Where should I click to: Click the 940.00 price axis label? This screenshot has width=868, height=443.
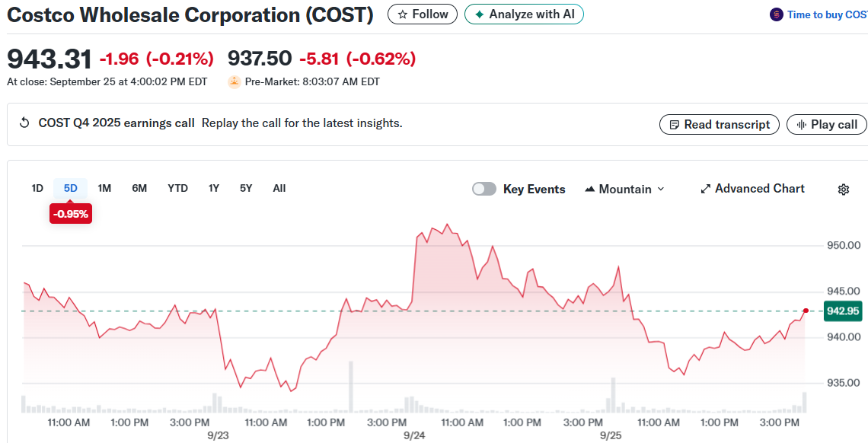tap(844, 336)
